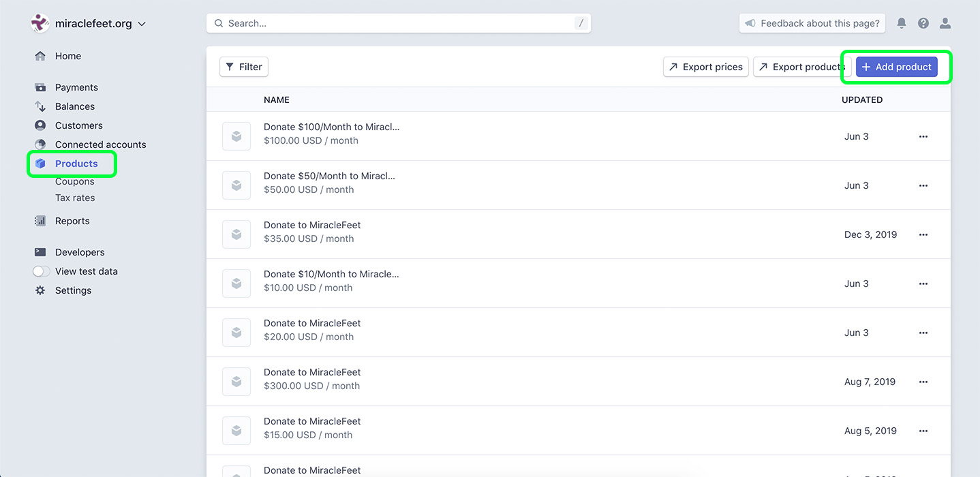Click Feedback about this page

coord(812,23)
